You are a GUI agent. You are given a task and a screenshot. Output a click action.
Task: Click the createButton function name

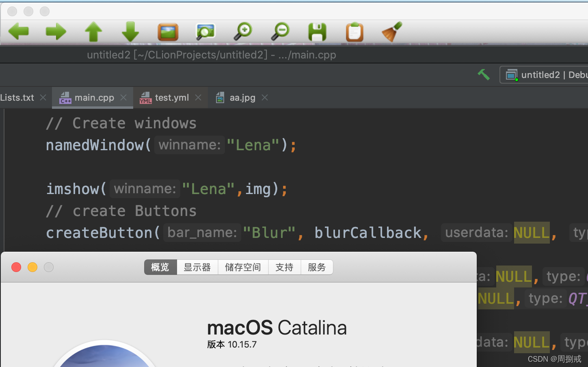click(99, 233)
